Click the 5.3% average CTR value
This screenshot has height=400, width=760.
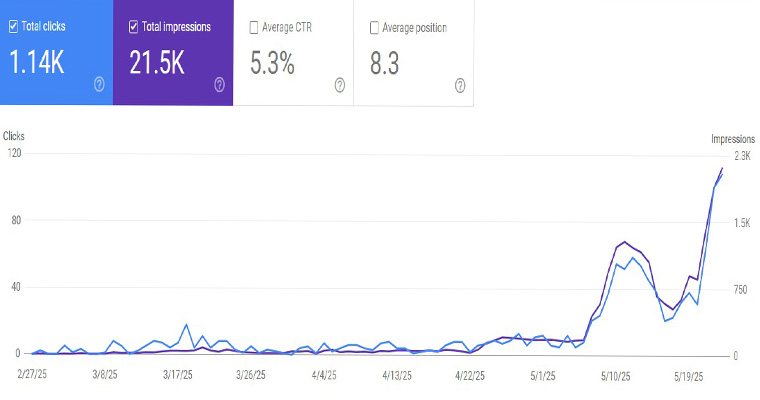[x=272, y=63]
